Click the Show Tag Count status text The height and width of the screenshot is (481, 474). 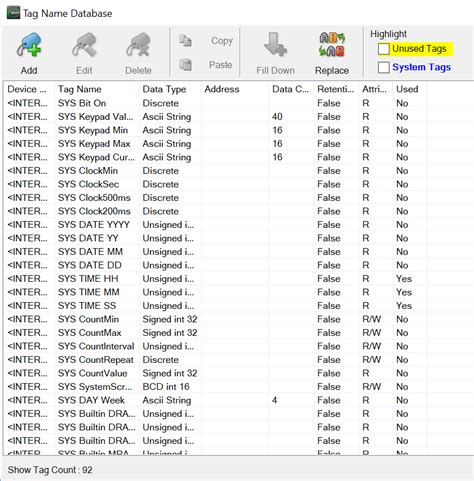click(50, 470)
